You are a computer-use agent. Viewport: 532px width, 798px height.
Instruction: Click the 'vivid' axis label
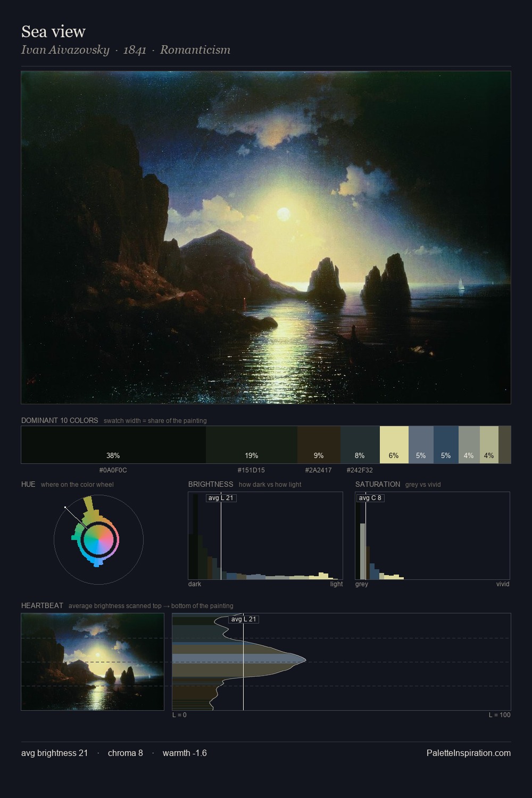503,584
